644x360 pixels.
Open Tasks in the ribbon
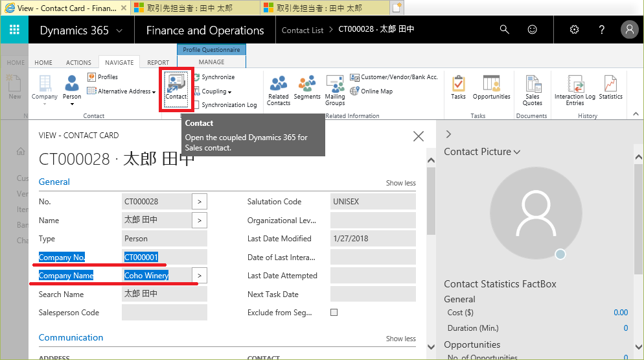(x=458, y=88)
